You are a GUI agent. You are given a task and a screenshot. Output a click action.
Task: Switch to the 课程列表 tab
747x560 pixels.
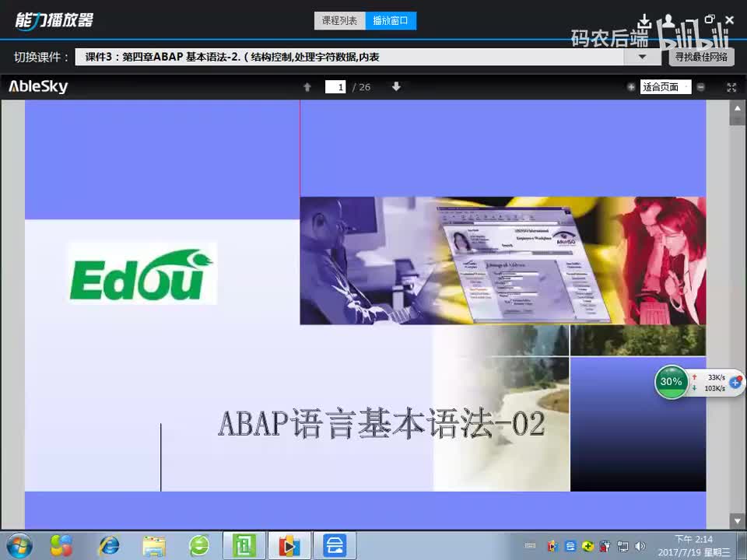click(339, 20)
